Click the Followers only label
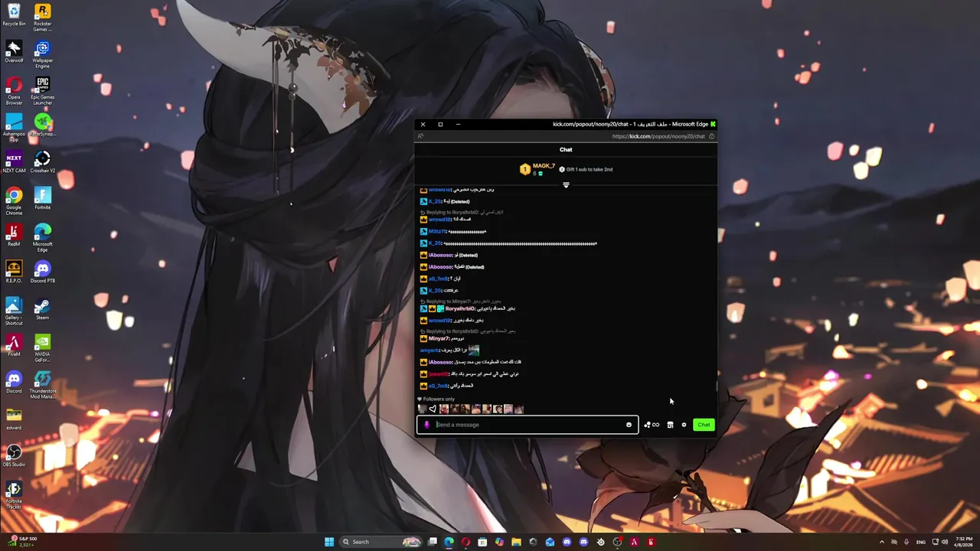The image size is (980, 551). (439, 399)
